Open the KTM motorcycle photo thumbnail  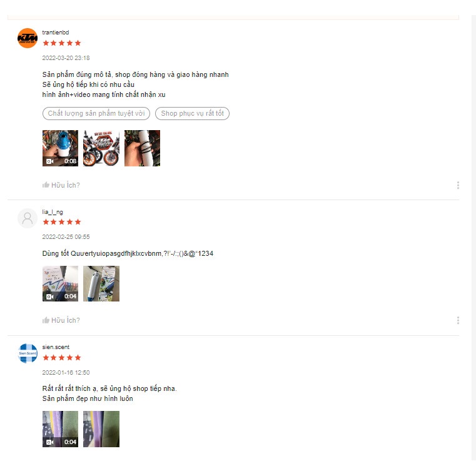101,148
